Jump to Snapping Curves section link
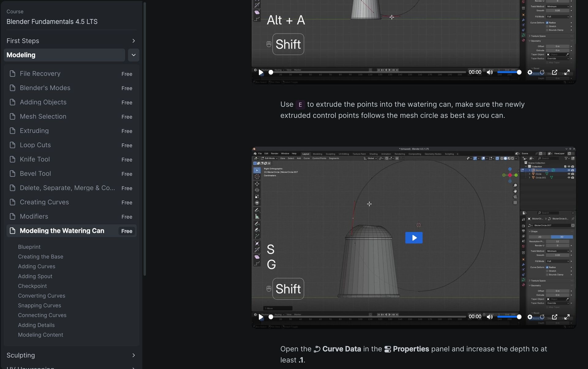Screen dimensions: 588x369 (x=40, y=305)
